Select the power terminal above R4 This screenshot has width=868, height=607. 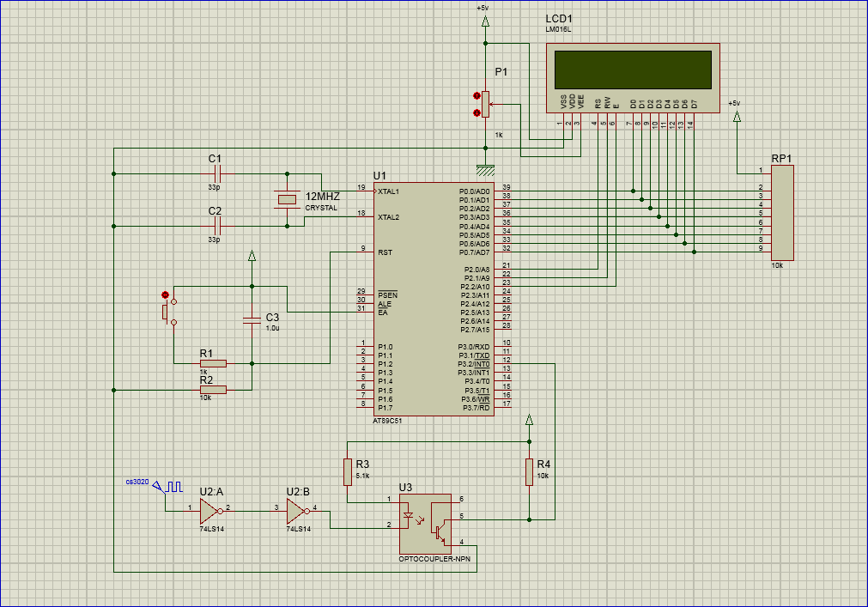(x=529, y=420)
